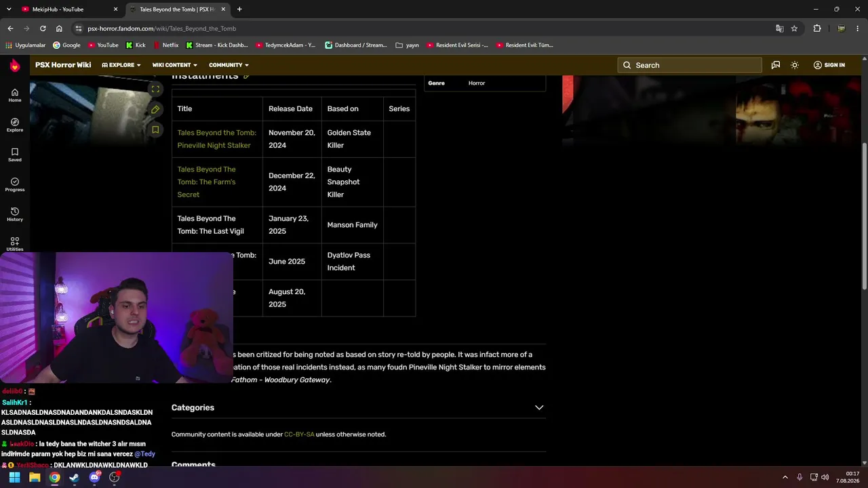Expand the Community menu
This screenshot has width=868, height=488.
click(229, 65)
